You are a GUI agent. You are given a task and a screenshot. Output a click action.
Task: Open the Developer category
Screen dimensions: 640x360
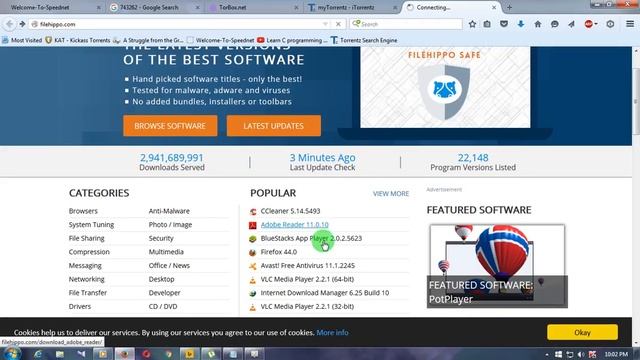[164, 293]
